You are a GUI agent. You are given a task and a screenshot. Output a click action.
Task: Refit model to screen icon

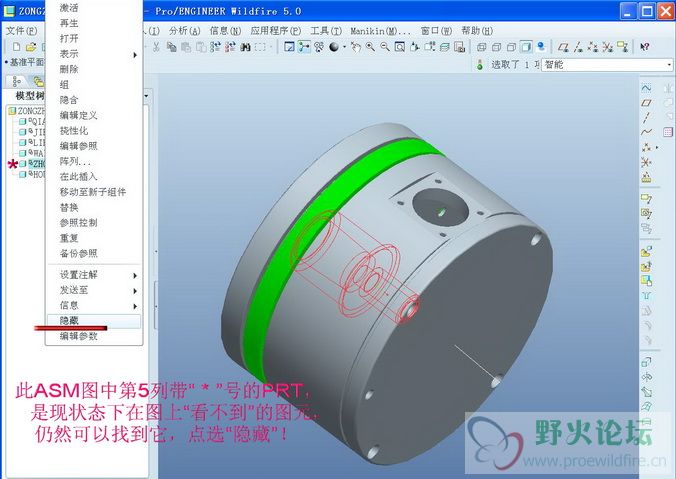coord(400,47)
